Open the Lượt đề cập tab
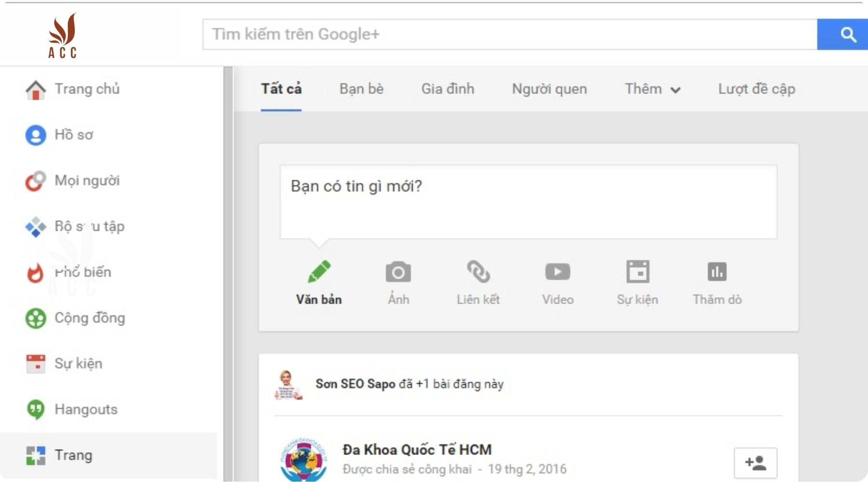Image resolution: width=868 pixels, height=482 pixels. (x=757, y=89)
